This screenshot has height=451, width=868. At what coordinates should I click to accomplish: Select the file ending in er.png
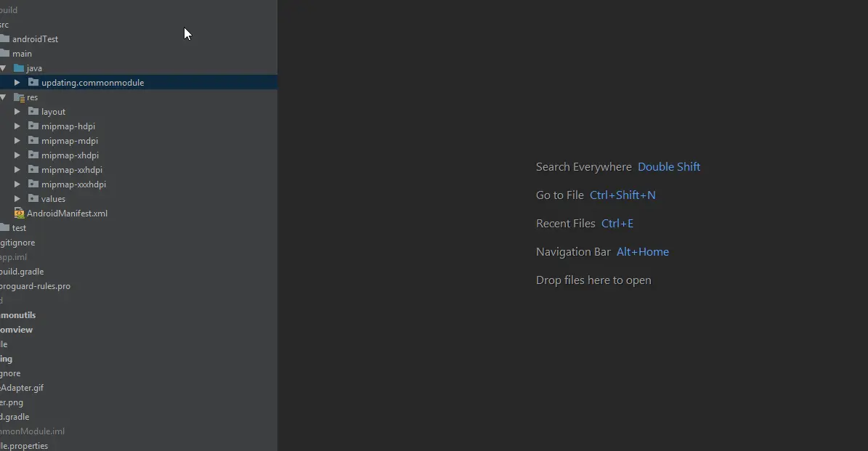coord(12,402)
